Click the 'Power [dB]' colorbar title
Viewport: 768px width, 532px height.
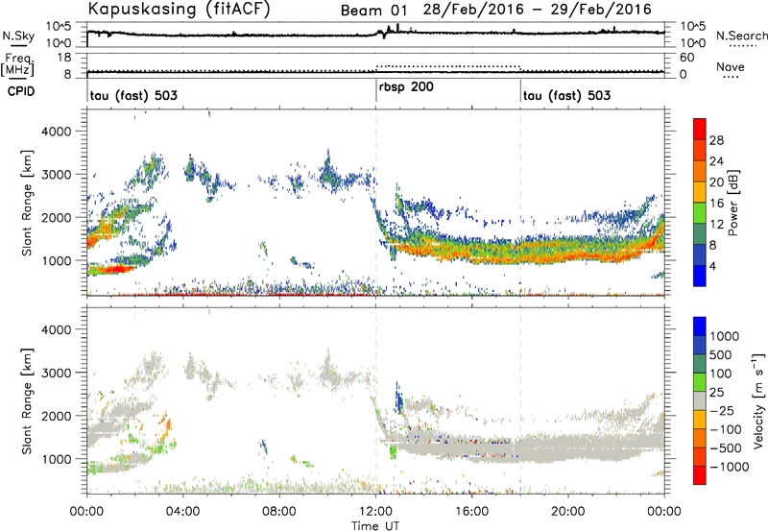(x=732, y=203)
